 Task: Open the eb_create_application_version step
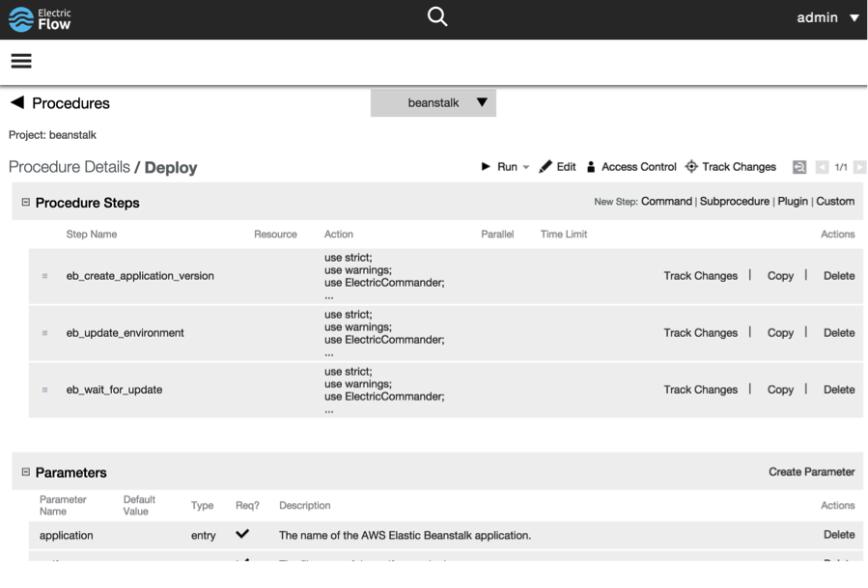click(140, 276)
